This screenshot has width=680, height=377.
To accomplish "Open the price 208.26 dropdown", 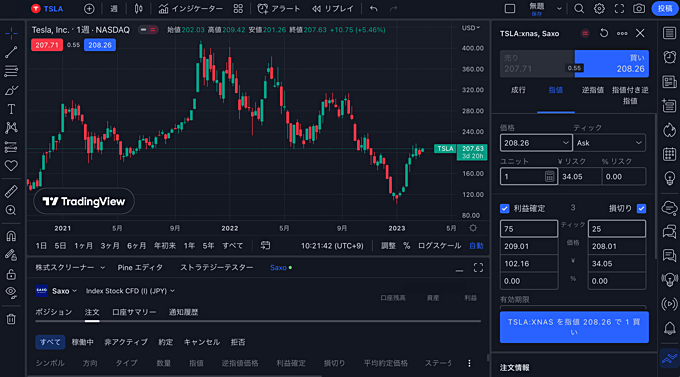I will [566, 143].
